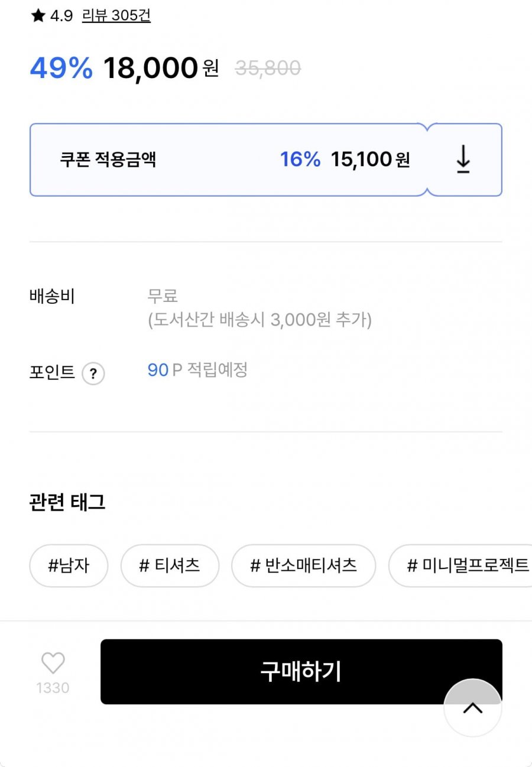The height and width of the screenshot is (767, 532).
Task: Download the coupon using the arrow icon
Action: (463, 160)
